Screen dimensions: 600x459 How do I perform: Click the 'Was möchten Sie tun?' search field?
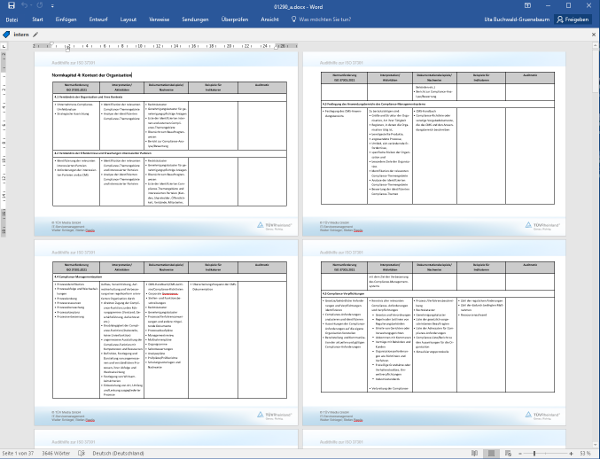pyautogui.click(x=331, y=19)
